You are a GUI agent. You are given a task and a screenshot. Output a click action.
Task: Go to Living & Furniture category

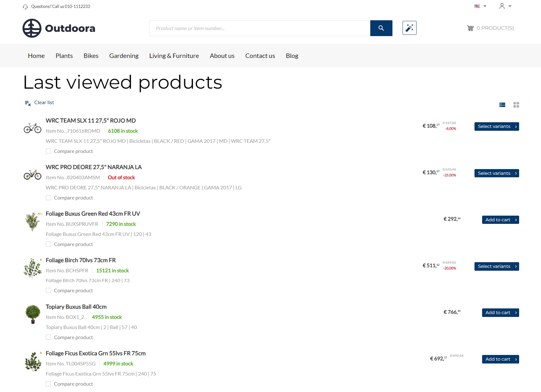point(174,56)
